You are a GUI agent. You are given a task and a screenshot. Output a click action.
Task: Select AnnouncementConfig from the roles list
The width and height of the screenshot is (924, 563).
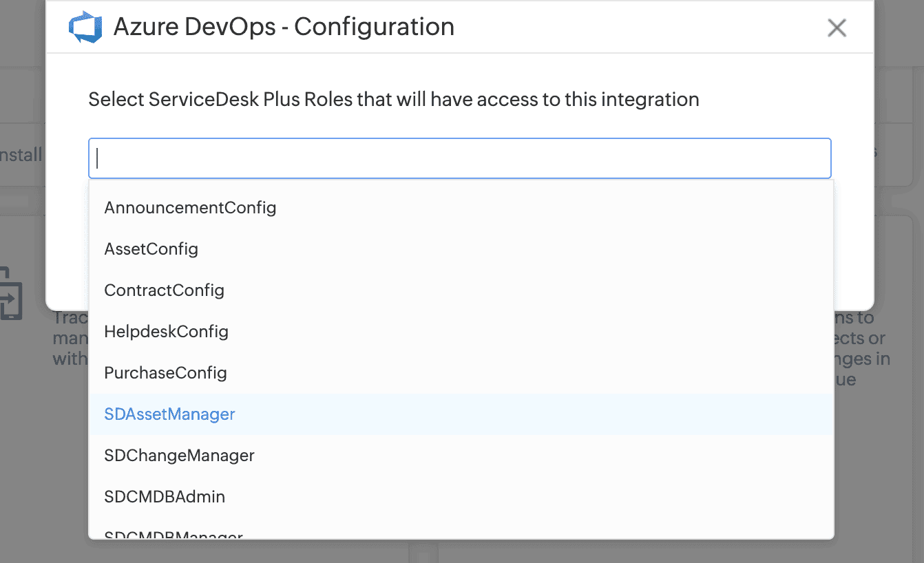click(190, 207)
